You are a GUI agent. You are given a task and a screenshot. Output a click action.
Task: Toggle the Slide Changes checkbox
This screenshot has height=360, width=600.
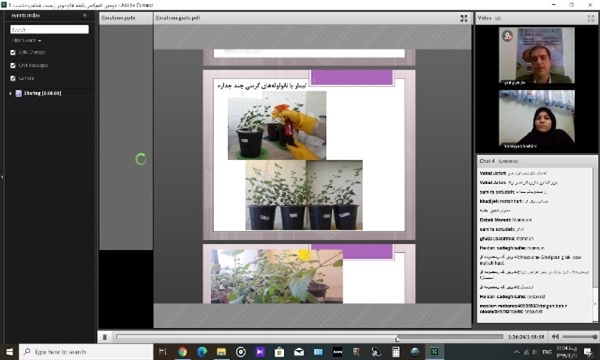pos(13,52)
